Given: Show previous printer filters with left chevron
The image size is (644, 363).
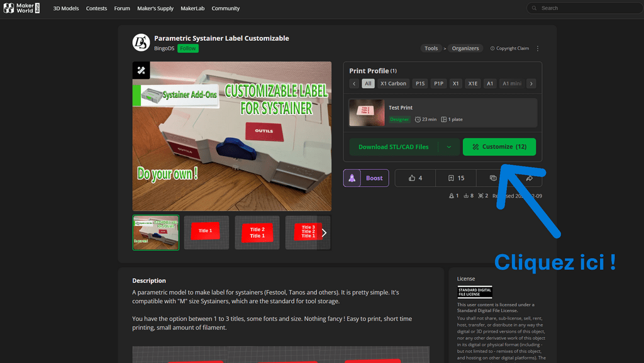Looking at the screenshot, I should pyautogui.click(x=354, y=84).
